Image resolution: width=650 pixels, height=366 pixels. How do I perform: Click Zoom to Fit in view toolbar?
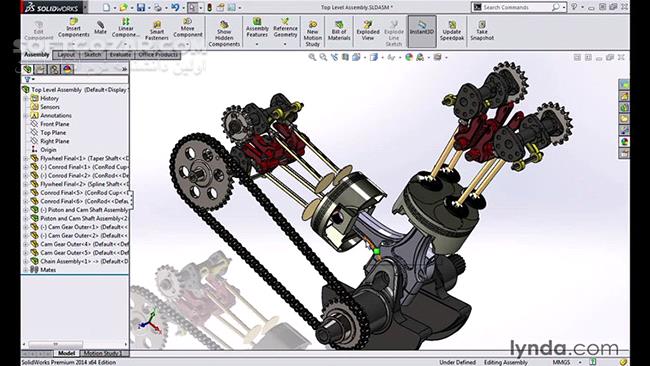(x=312, y=57)
